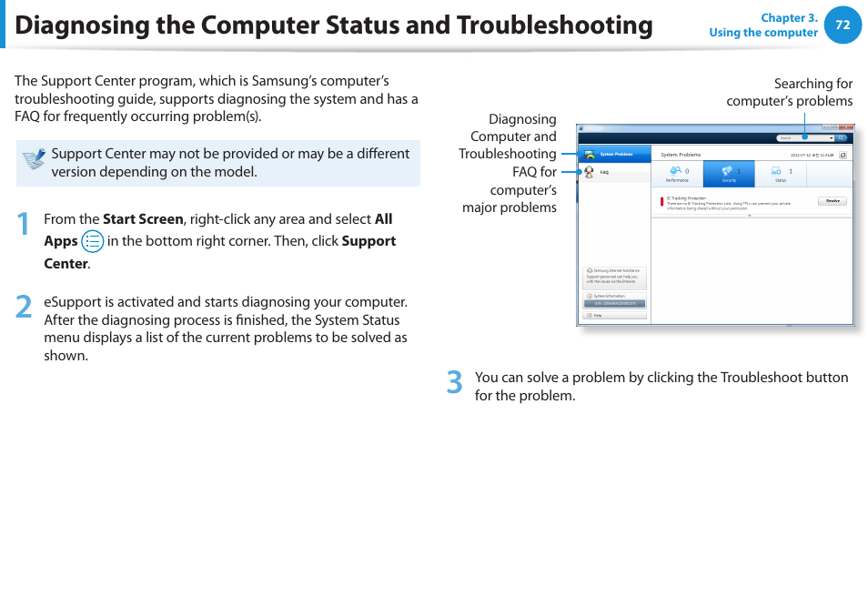Open Samsung Internet Assistance panel
The width and height of the screenshot is (868, 616).
click(x=614, y=277)
